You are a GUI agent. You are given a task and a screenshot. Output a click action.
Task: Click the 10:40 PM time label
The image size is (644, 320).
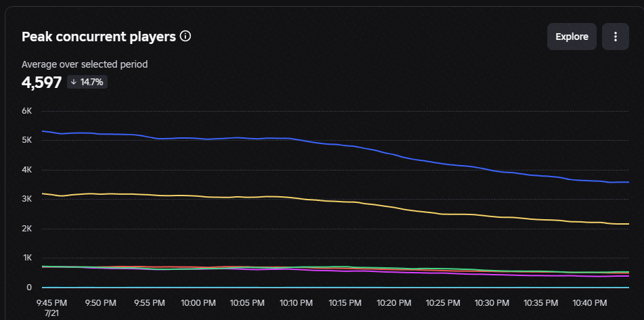[589, 302]
